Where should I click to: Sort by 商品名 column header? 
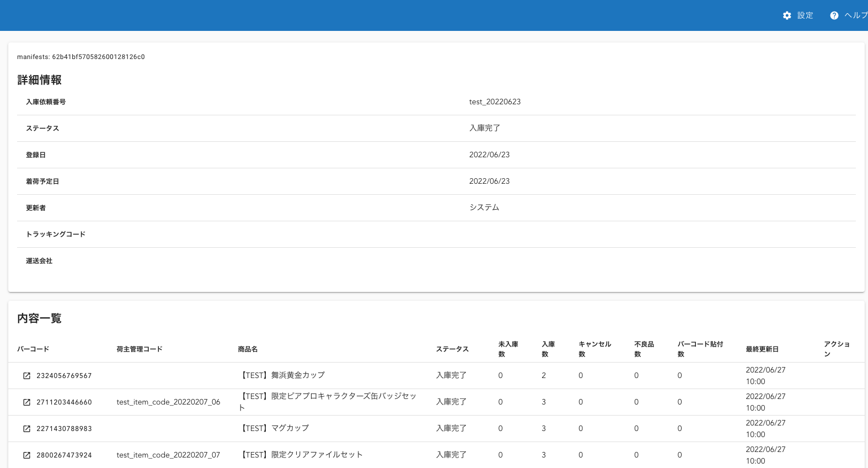tap(248, 349)
